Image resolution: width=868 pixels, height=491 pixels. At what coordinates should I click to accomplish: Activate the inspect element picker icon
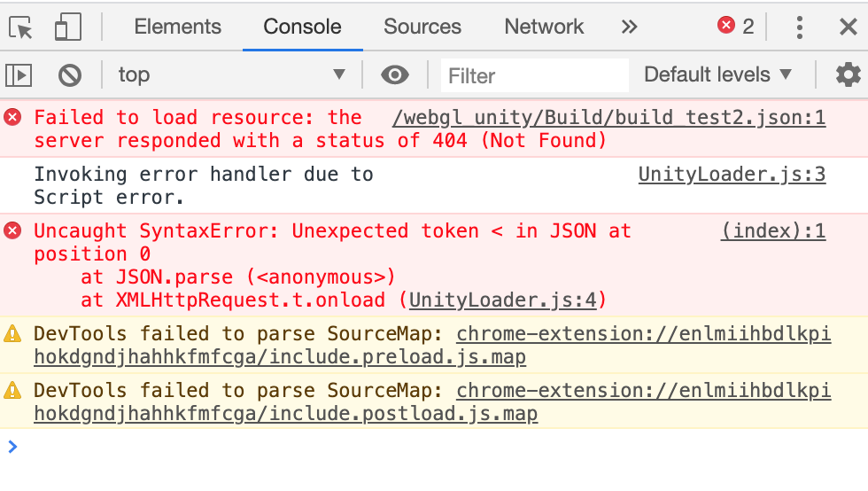click(x=22, y=27)
